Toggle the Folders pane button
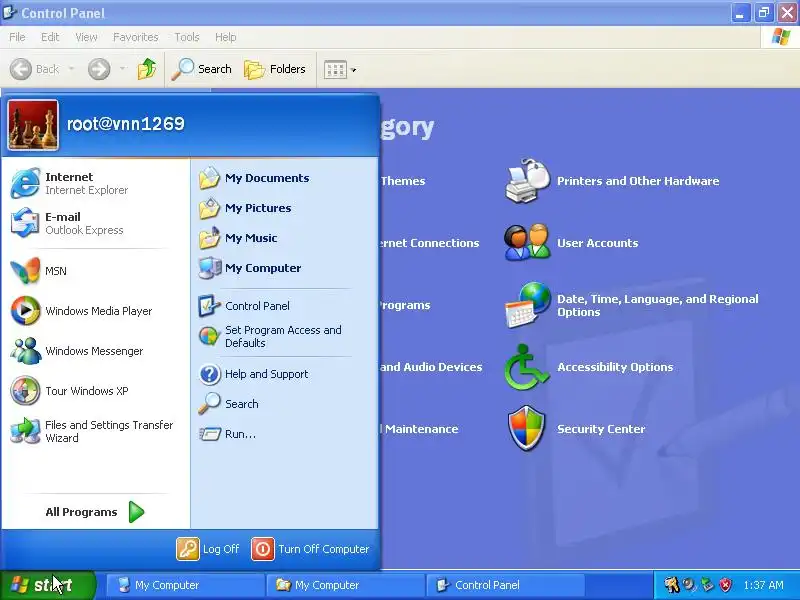This screenshot has width=800, height=600. pos(274,69)
